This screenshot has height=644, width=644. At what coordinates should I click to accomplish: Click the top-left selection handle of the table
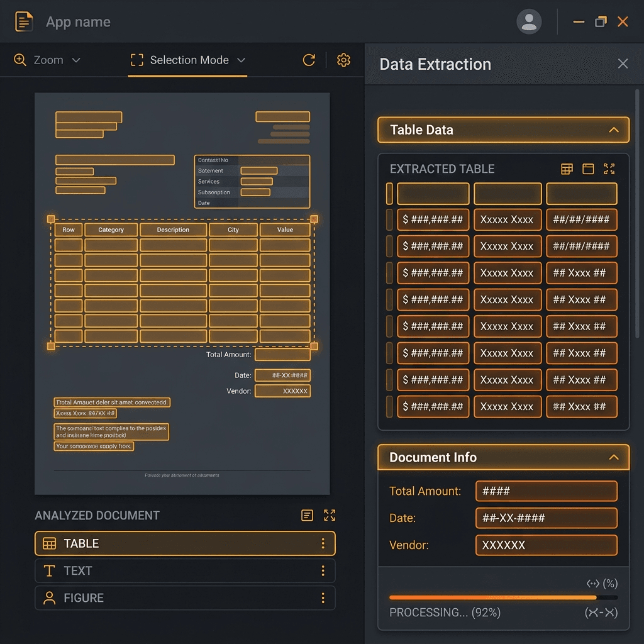(51, 219)
